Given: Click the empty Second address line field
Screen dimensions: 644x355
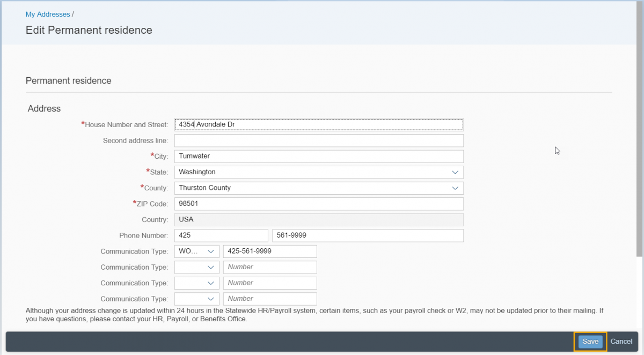Looking at the screenshot, I should pyautogui.click(x=319, y=140).
